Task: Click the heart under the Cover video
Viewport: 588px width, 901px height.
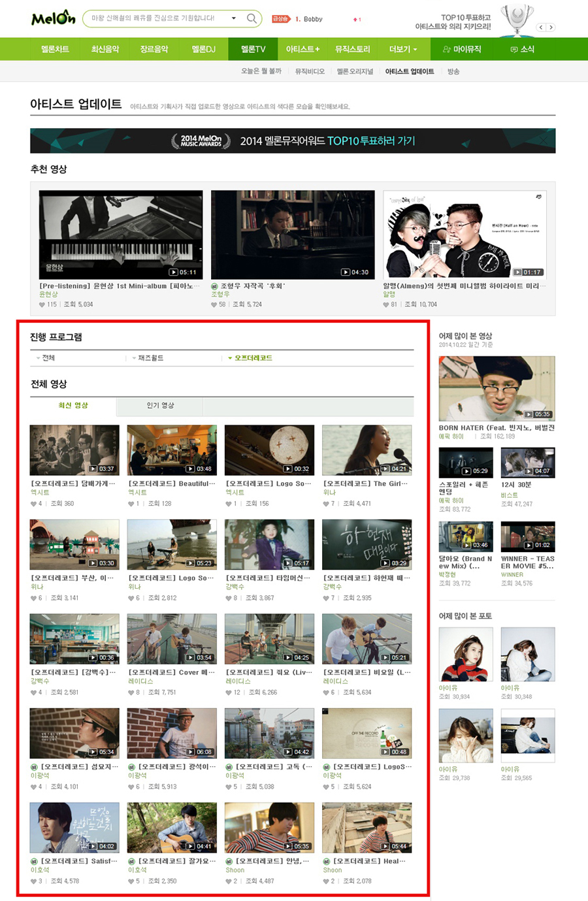Action: pos(131,692)
